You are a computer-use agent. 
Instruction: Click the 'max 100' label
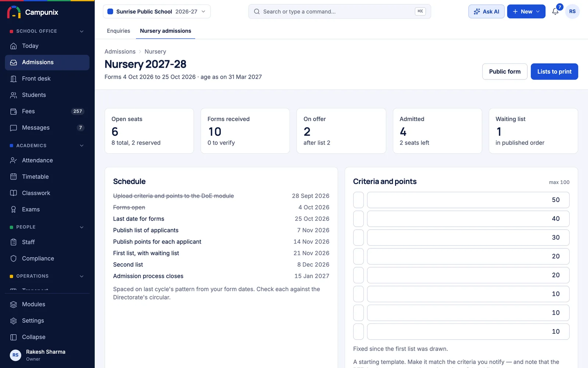point(559,182)
